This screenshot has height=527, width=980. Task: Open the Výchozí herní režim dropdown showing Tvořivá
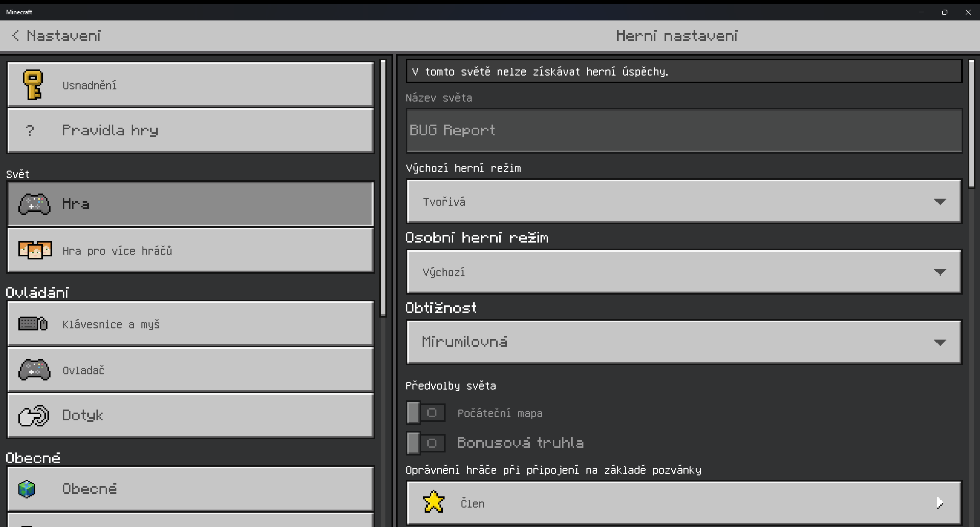[x=684, y=201]
